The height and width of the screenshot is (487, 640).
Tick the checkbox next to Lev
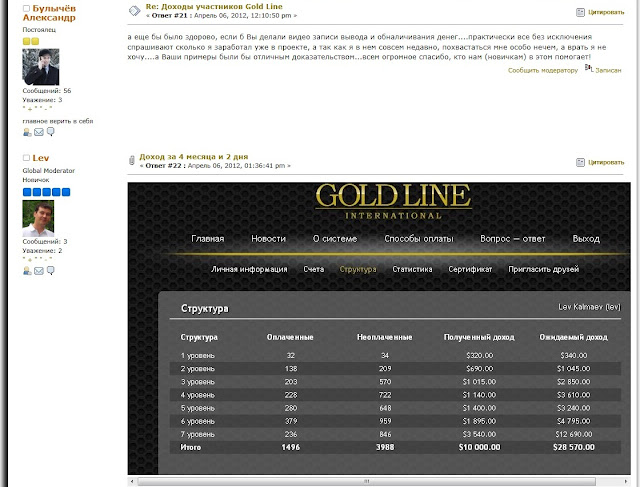coord(26,158)
